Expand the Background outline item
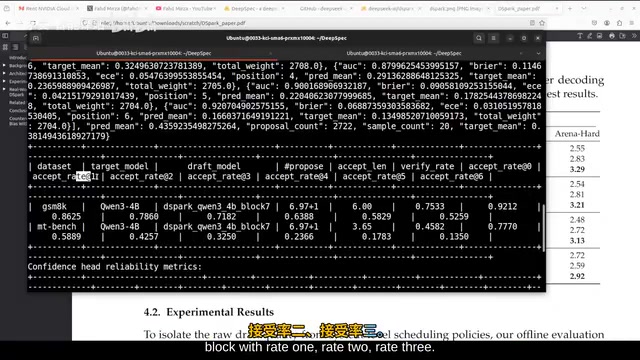The image size is (640, 360). tap(4, 65)
